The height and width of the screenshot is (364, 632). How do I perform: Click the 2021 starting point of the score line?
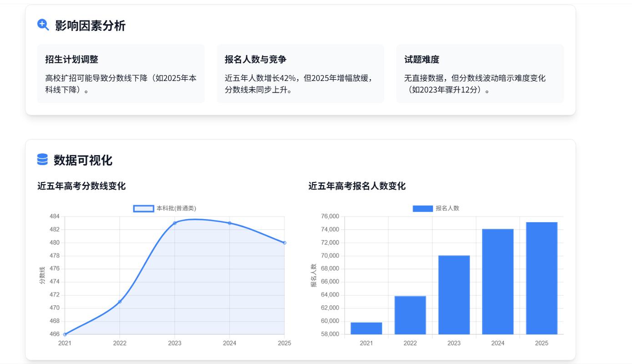(x=65, y=334)
